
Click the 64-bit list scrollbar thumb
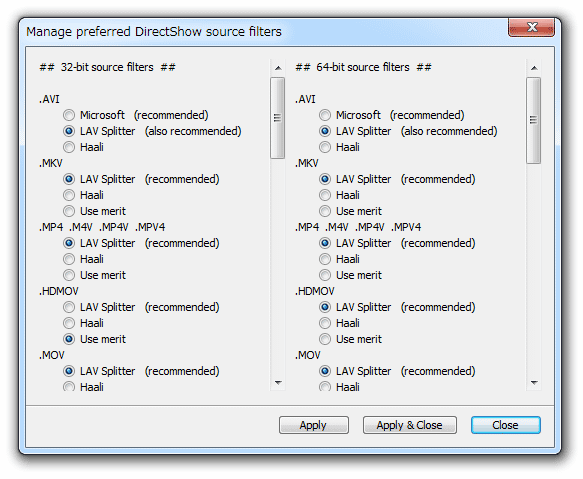click(534, 120)
